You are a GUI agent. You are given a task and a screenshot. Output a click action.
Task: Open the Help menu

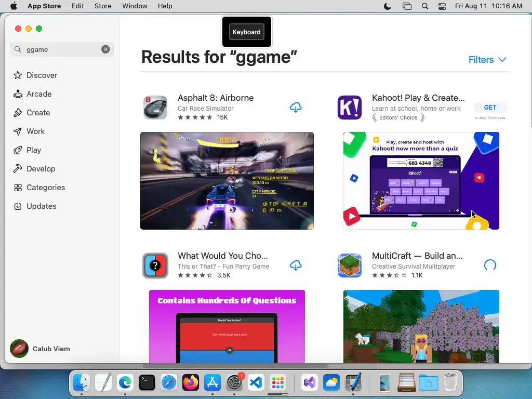(165, 6)
